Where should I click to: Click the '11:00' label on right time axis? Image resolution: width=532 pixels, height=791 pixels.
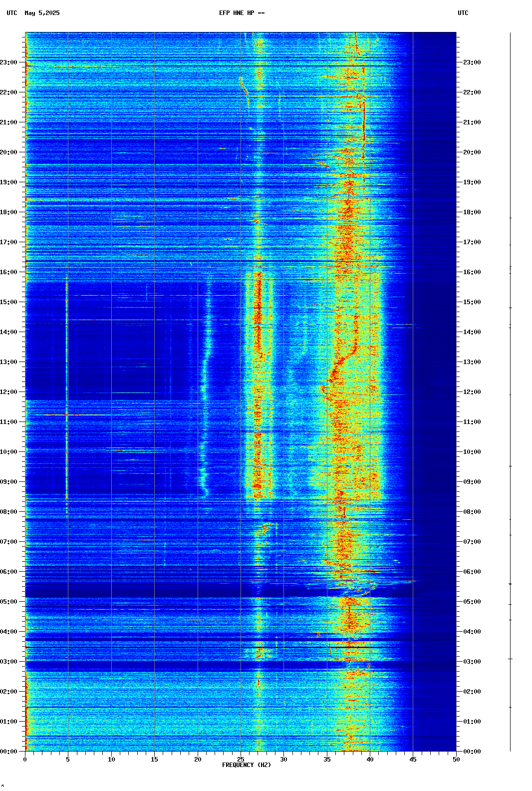tap(472, 422)
